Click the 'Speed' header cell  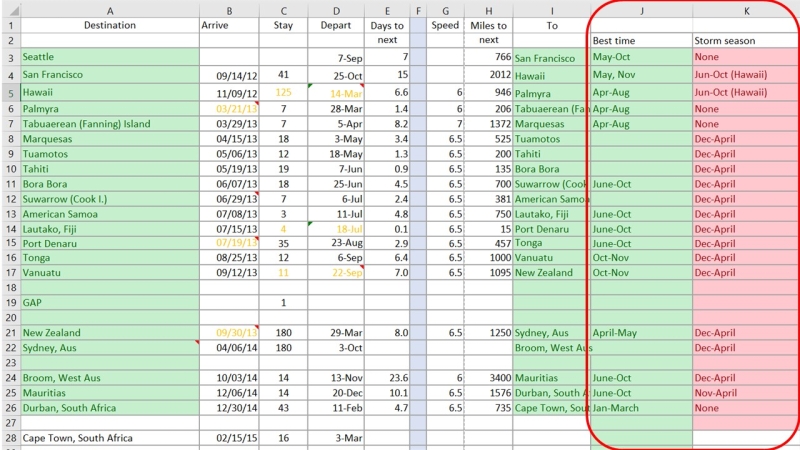(x=445, y=25)
